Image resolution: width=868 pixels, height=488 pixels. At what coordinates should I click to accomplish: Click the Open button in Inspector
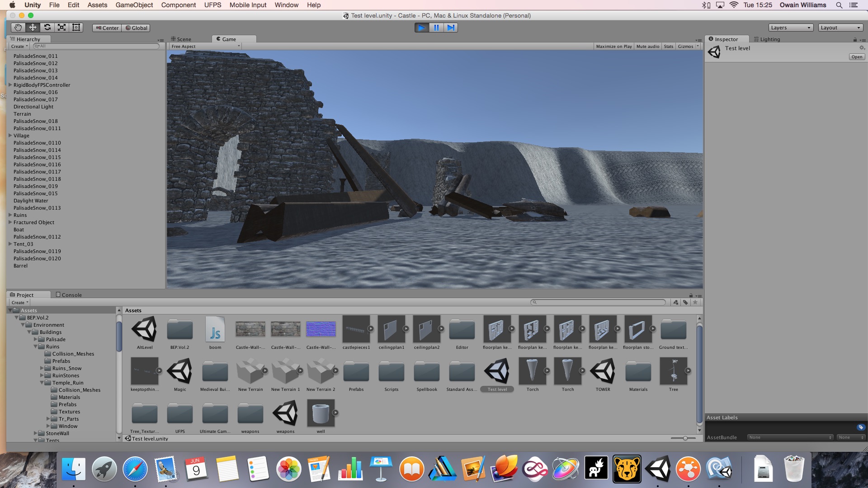[x=857, y=57]
